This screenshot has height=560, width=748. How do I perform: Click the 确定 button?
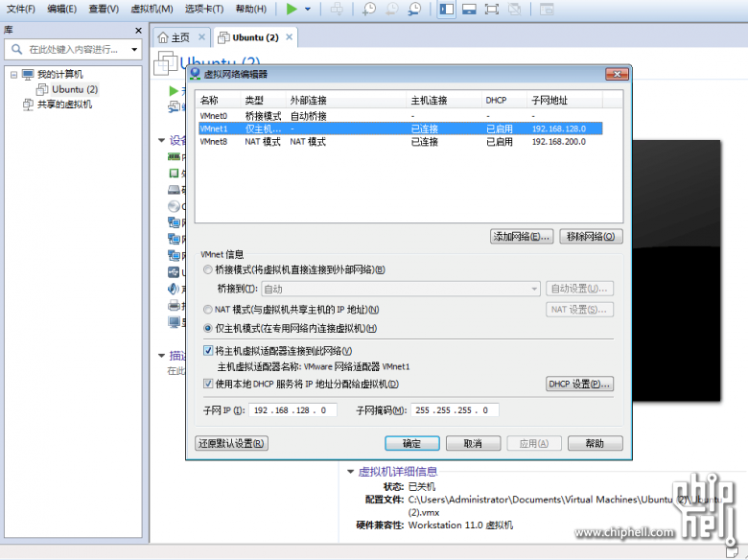(x=412, y=444)
